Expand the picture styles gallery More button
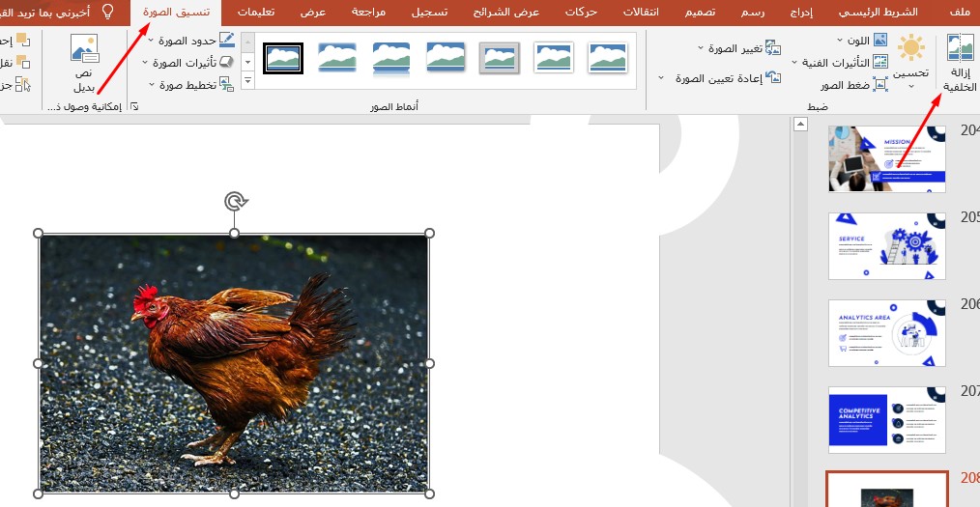This screenshot has width=980, height=507. click(x=247, y=80)
